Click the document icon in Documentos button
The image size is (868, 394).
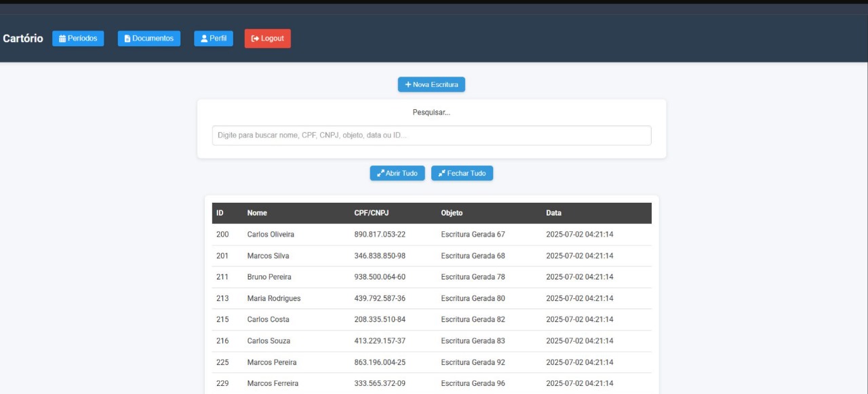(x=127, y=39)
